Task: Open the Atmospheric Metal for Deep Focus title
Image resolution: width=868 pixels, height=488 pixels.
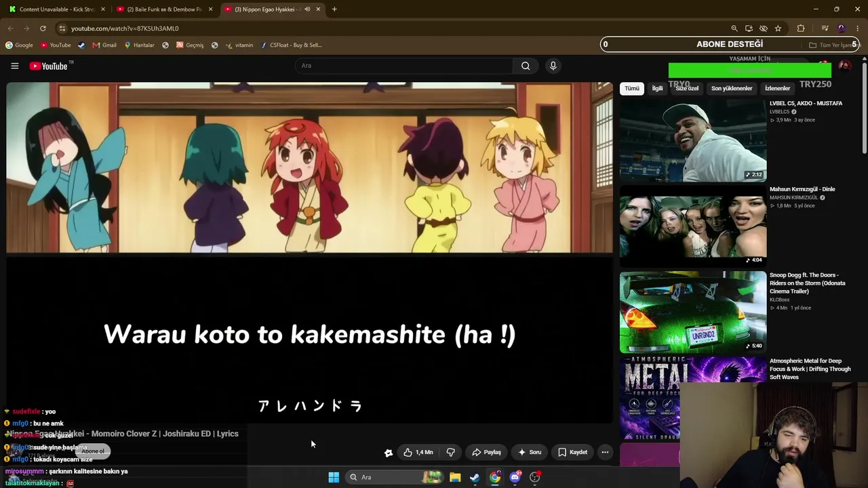Action: click(810, 369)
